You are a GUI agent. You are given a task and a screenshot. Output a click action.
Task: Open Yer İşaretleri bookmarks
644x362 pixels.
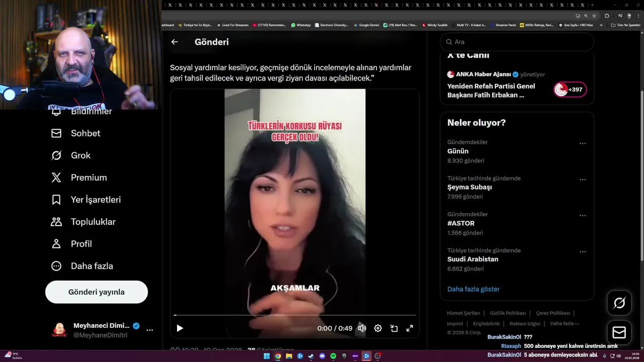coord(86,200)
